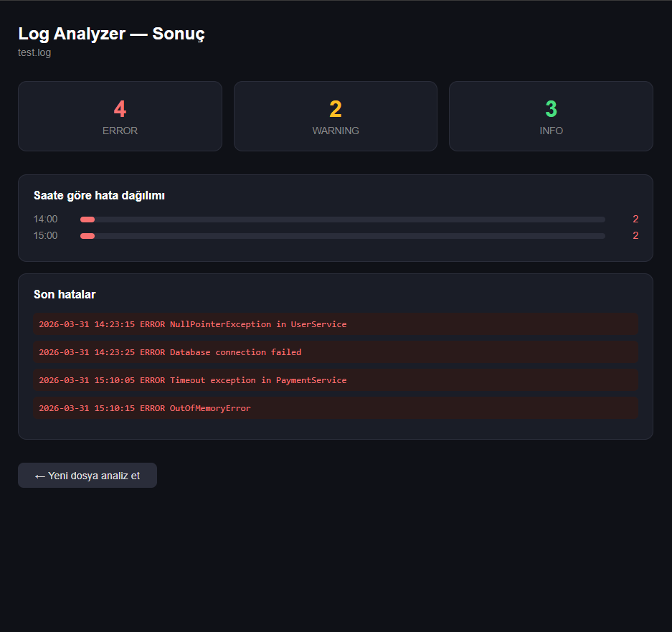Click the NullPointerException in UserService log line
Viewport: 672px width, 632px height.
pos(336,324)
